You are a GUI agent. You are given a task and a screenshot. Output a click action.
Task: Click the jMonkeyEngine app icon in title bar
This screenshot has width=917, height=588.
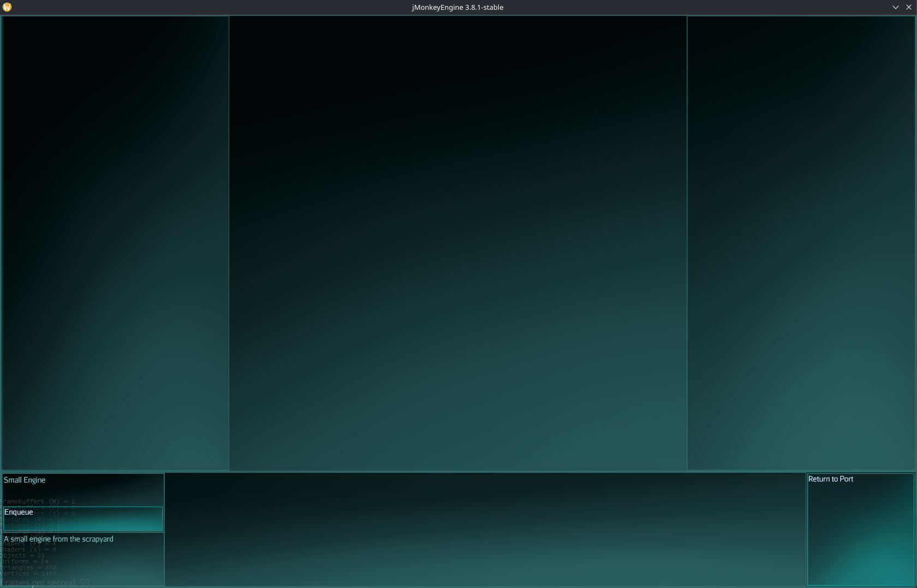point(7,7)
